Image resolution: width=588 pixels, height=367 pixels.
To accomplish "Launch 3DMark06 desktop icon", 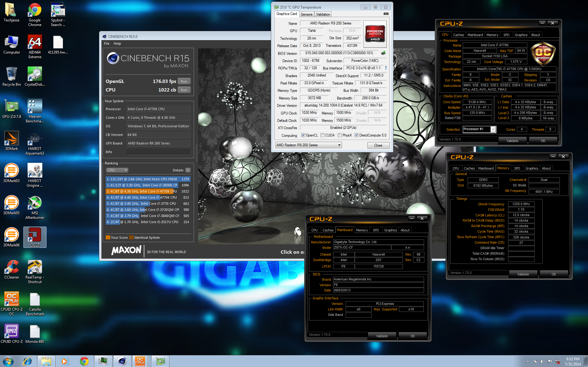I will click(12, 238).
